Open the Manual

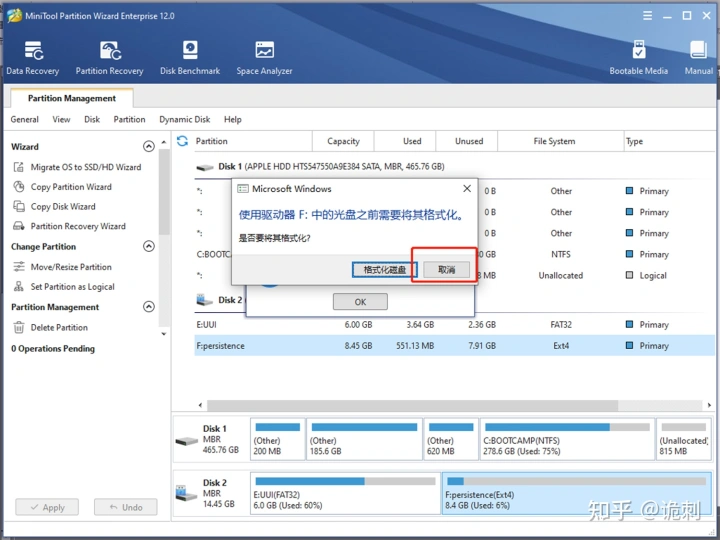click(x=698, y=58)
